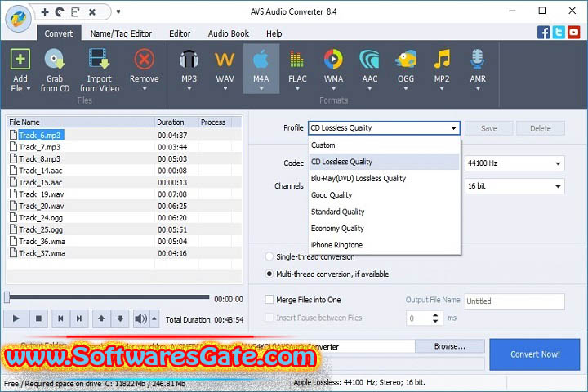Viewport: 588px width, 392px height.
Task: Open the YouTube channel icon
Action: click(573, 33)
